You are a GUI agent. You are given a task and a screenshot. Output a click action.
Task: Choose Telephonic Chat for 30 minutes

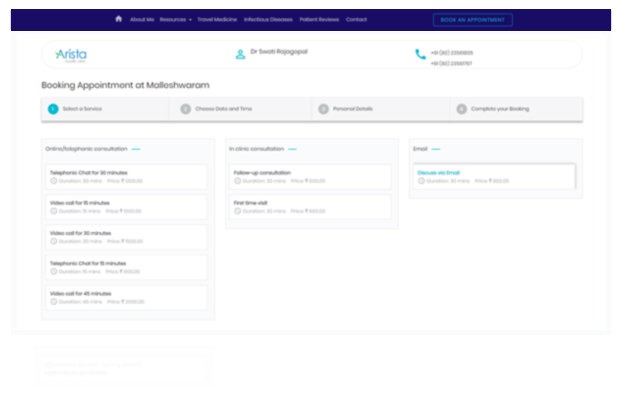coord(126,177)
